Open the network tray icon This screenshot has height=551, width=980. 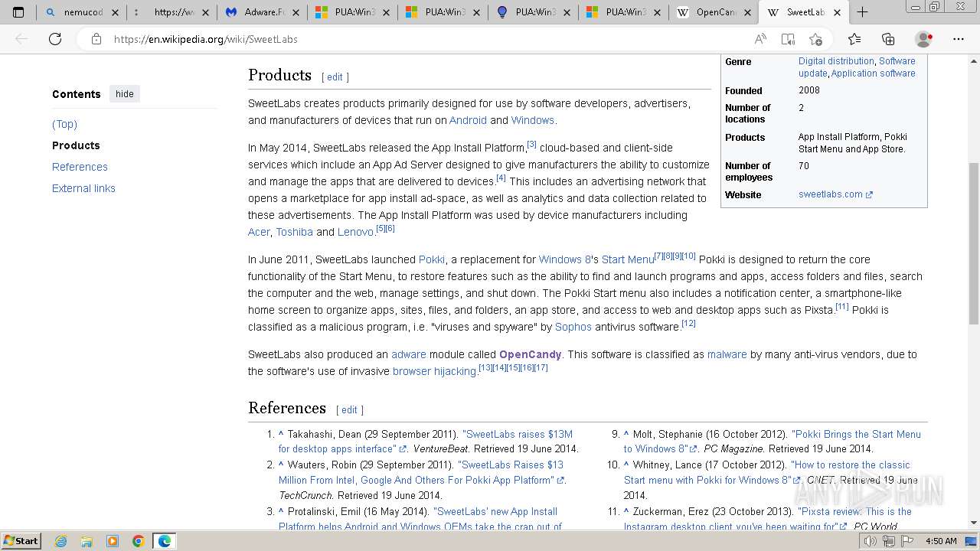[x=888, y=541]
